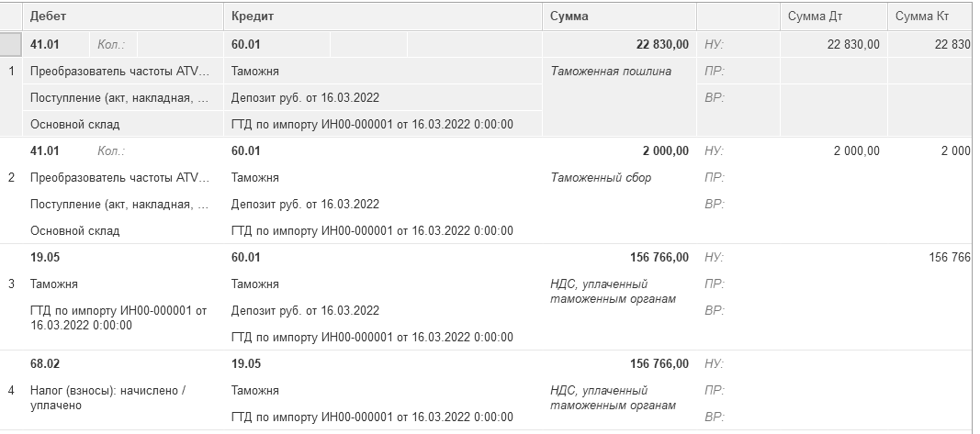The width and height of the screenshot is (980, 434).
Task: Click the Налог (взносы): начислено / уплачено cell
Action: pos(107,397)
